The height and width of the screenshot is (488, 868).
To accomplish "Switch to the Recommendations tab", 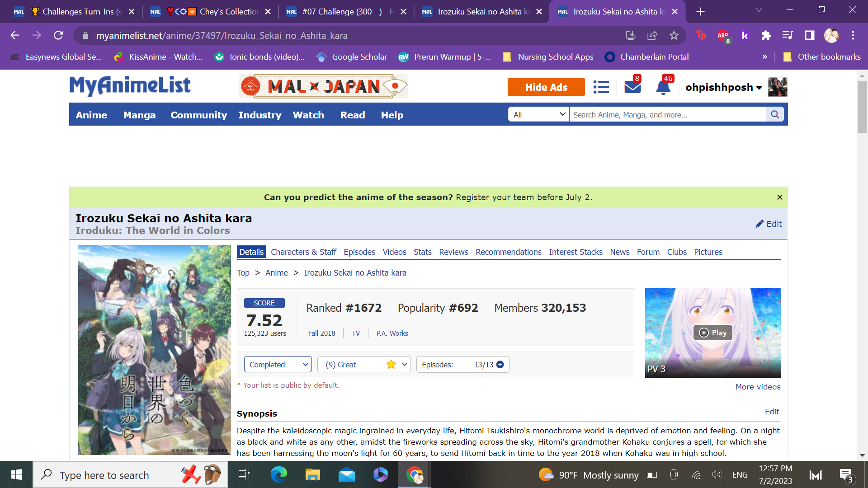I will pos(509,252).
